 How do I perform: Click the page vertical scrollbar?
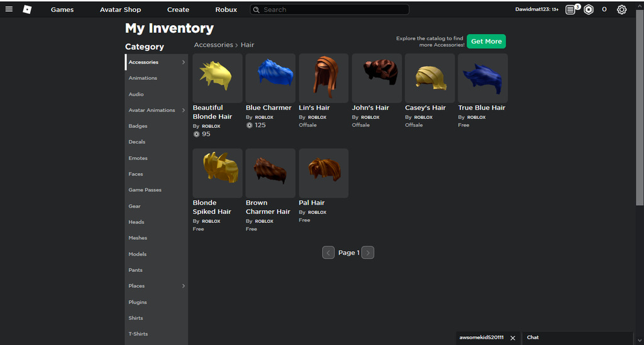(640, 107)
